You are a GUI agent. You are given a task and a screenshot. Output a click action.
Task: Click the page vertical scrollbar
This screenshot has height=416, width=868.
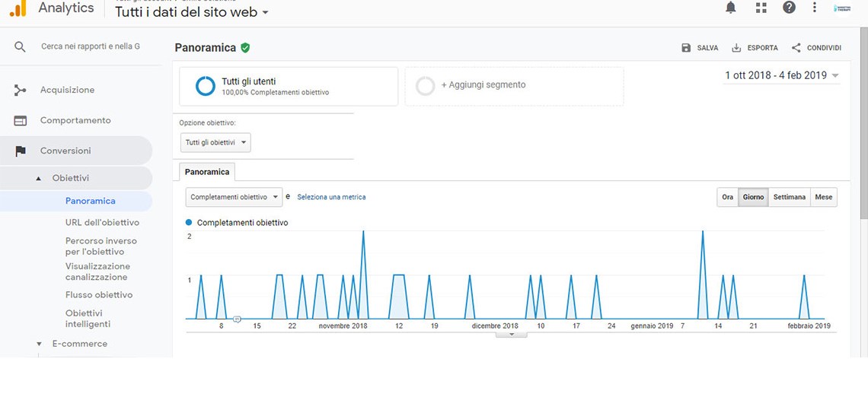point(864,122)
